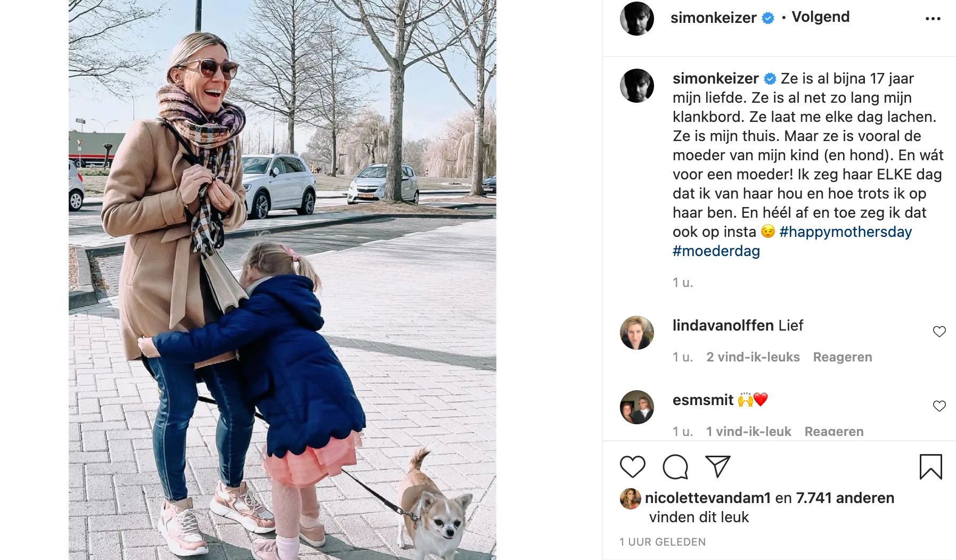Open the #happymothersday hashtag
Screen dimensions: 956x560
tap(846, 232)
